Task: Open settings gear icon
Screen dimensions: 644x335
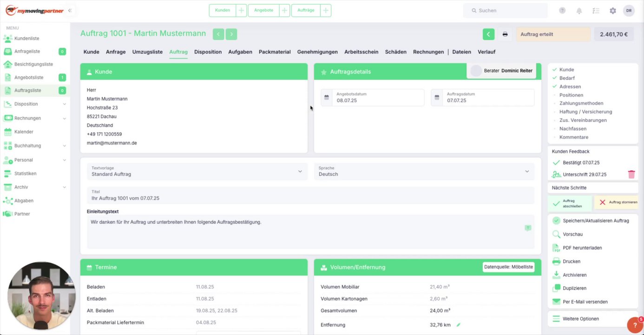Action: pos(613,10)
